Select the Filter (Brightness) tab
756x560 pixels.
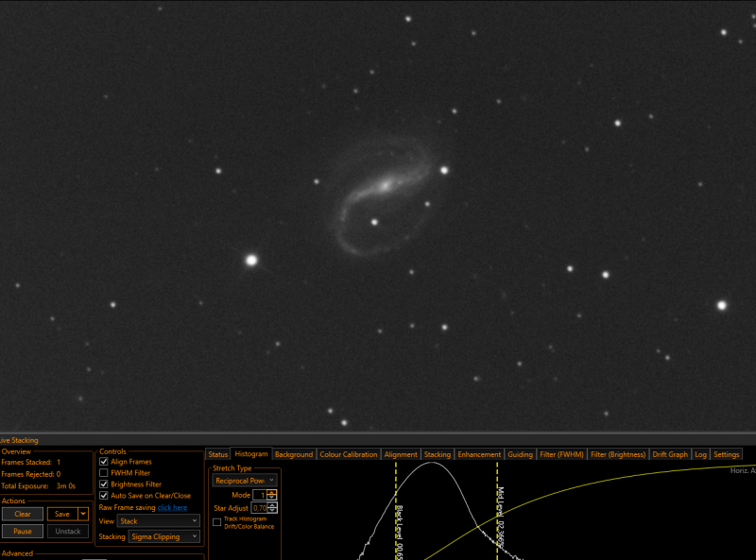pyautogui.click(x=618, y=454)
